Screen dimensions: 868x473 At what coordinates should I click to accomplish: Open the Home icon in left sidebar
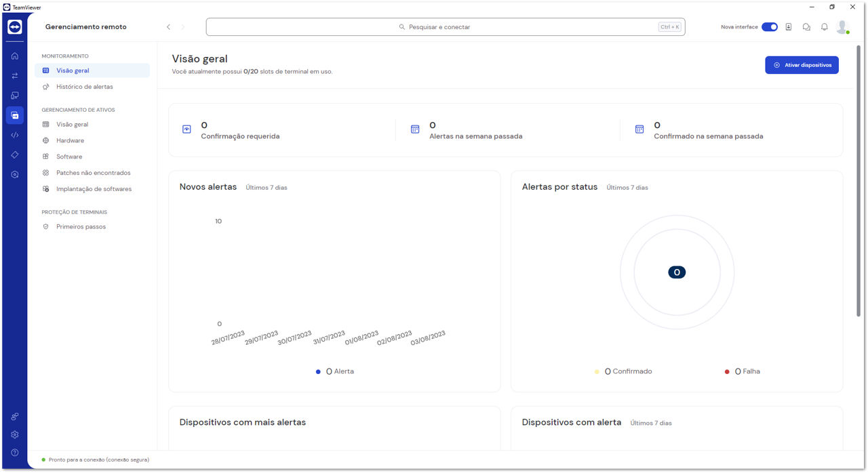[x=15, y=56]
